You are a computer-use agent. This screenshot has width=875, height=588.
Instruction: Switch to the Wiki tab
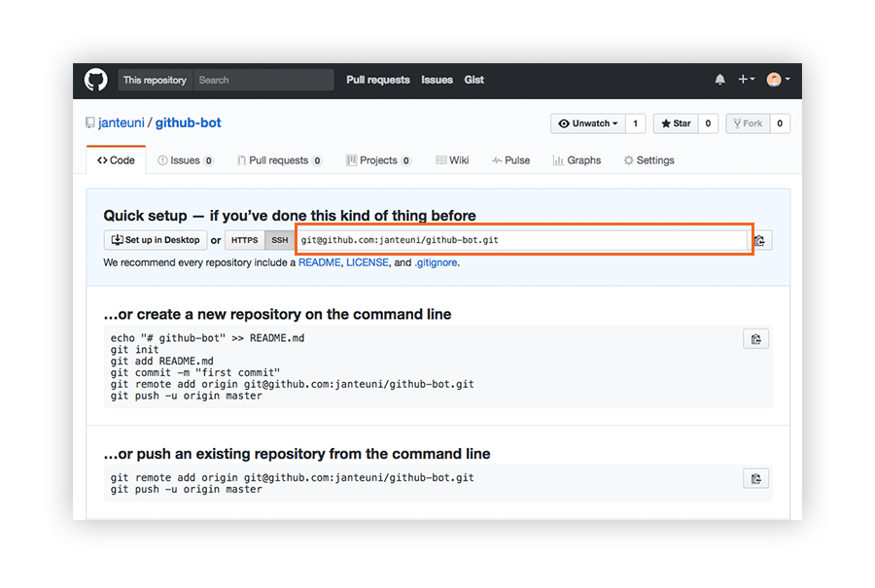pos(452,160)
